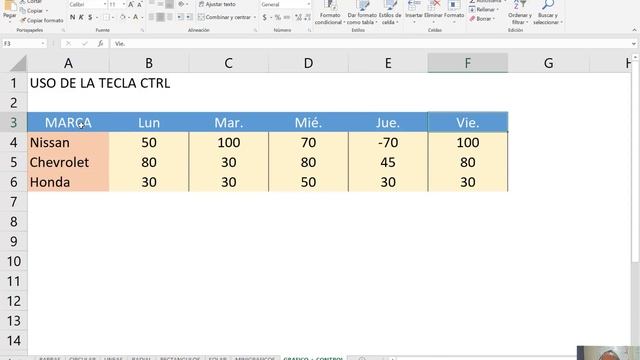Click the confirm checkmark formula icon
Image resolution: width=640 pixels, height=360 pixels.
pos(84,43)
